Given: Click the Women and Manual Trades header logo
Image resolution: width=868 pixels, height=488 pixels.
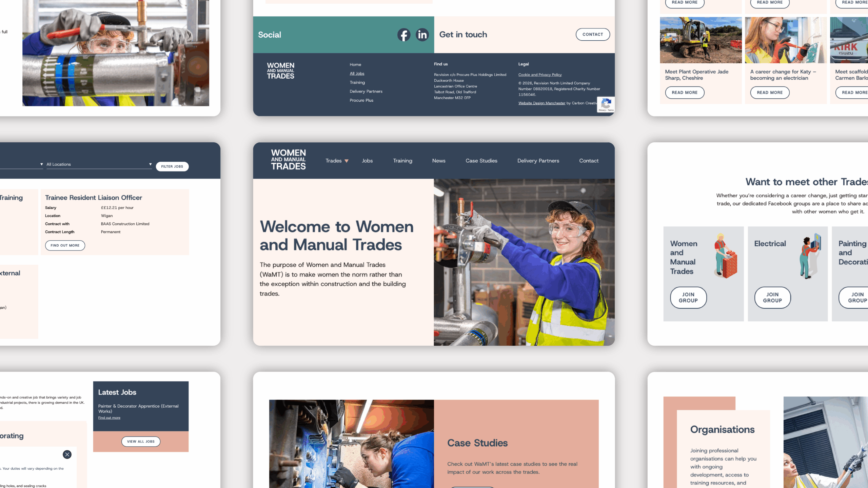Looking at the screenshot, I should point(289,160).
